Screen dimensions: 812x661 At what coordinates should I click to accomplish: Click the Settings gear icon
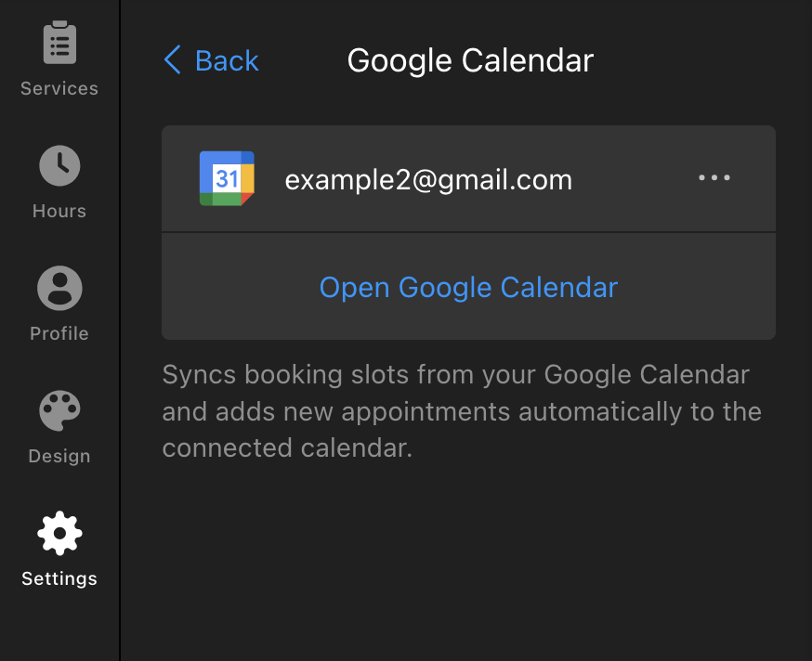(59, 533)
